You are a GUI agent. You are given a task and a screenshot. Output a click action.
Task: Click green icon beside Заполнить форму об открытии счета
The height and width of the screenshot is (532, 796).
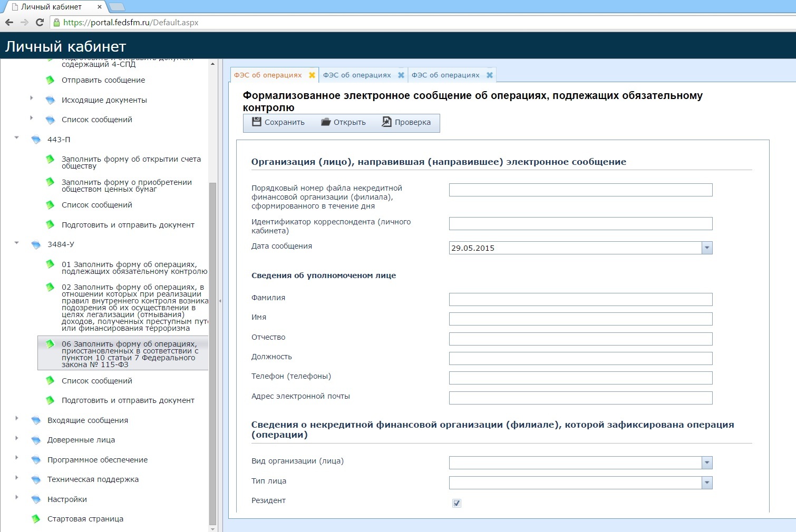(x=50, y=159)
